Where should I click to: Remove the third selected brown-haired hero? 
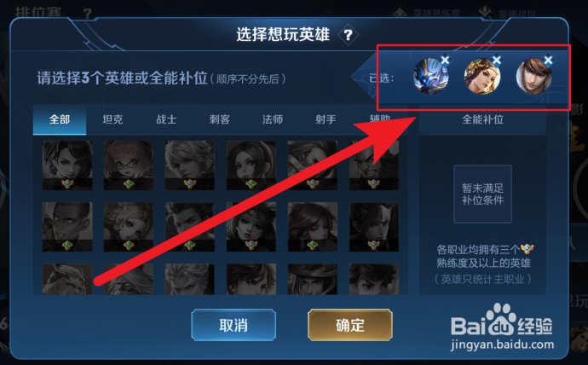(548, 60)
